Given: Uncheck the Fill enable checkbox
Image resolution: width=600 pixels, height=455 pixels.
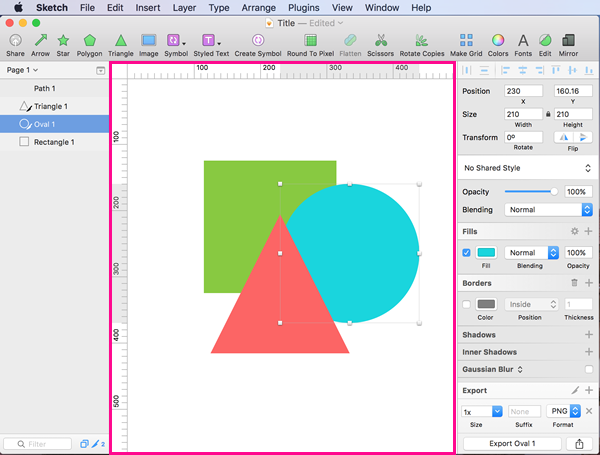Looking at the screenshot, I should point(466,253).
